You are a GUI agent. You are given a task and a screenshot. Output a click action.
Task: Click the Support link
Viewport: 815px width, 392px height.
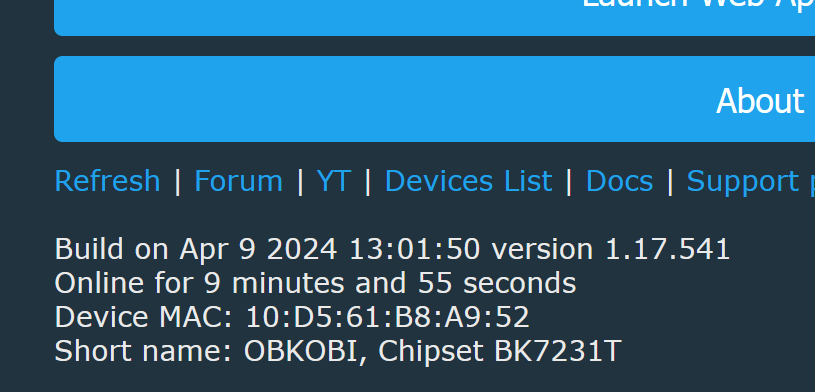click(751, 181)
